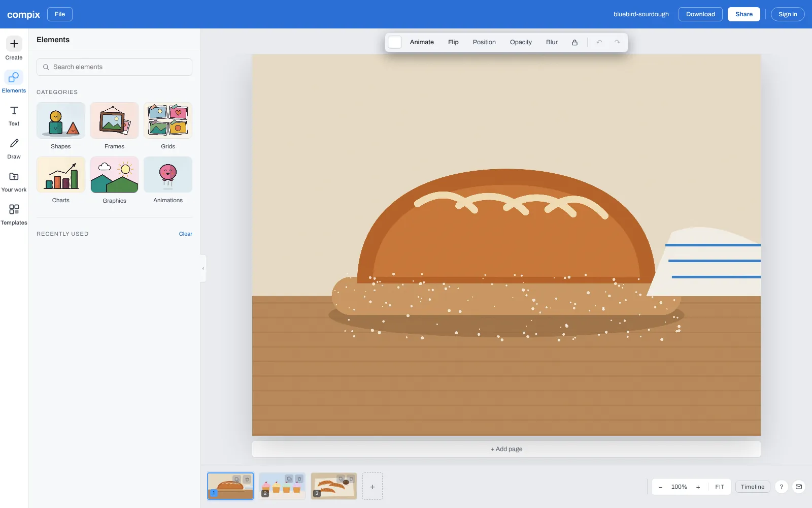Click the redo arrow in the toolbar
The width and height of the screenshot is (812, 508).
(617, 42)
